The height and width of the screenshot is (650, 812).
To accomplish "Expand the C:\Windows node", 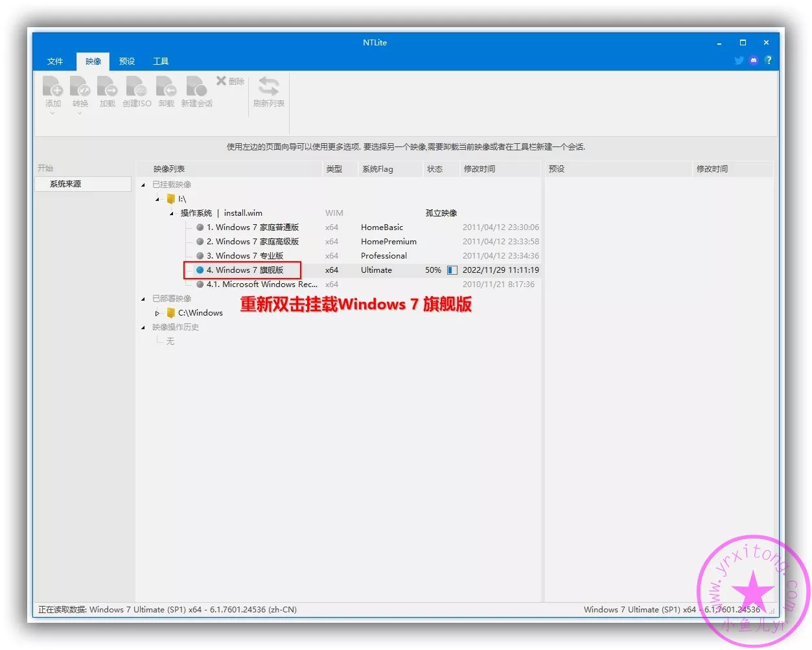I will [x=157, y=314].
